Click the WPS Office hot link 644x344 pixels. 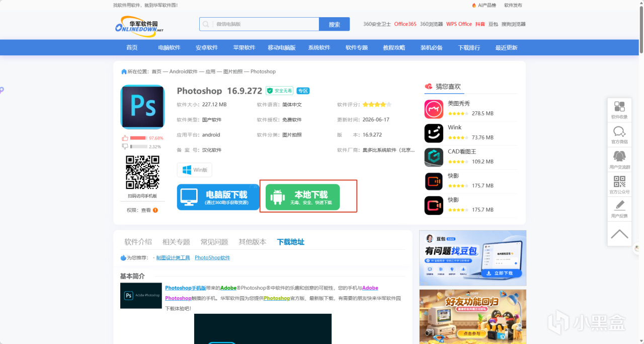(x=459, y=24)
